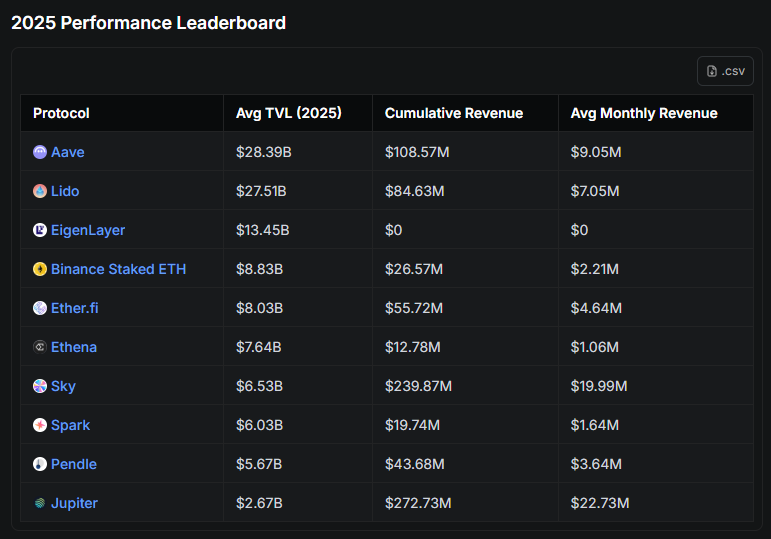Select Lido's $84.63M revenue cell
Viewport: 771px width, 539px height.
[x=465, y=191]
